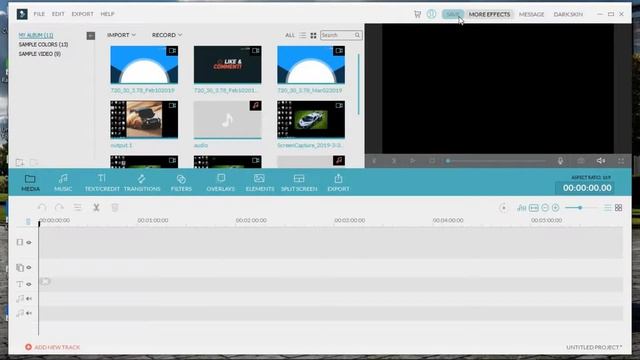Open the Message link
The image size is (640, 360).
coord(531,14)
